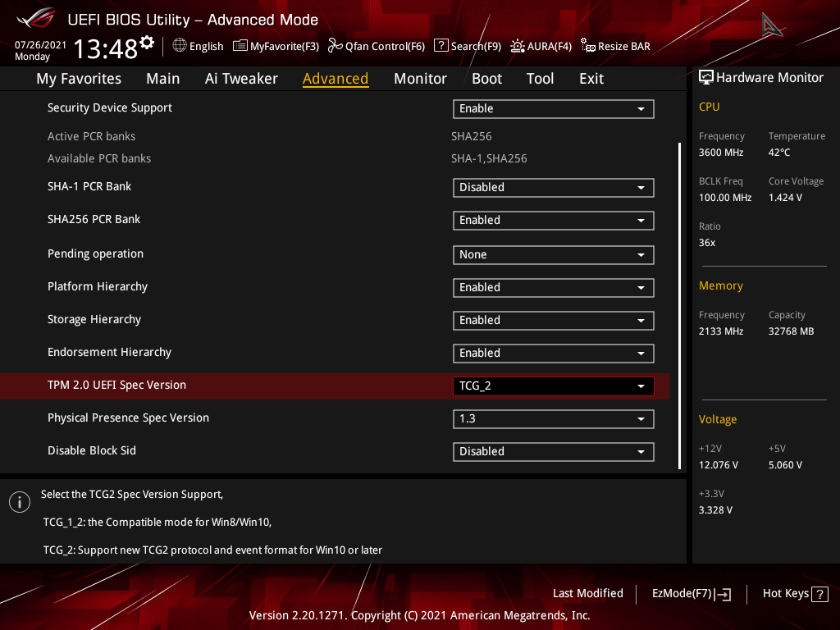Image resolution: width=840 pixels, height=630 pixels.
Task: Click Core Voltage 1.424 V value
Action: coord(785,198)
